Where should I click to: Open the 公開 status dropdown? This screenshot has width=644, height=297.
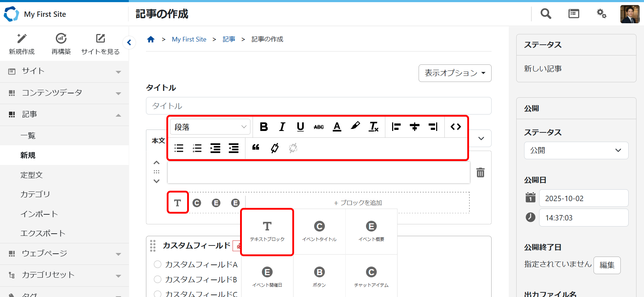tap(576, 150)
